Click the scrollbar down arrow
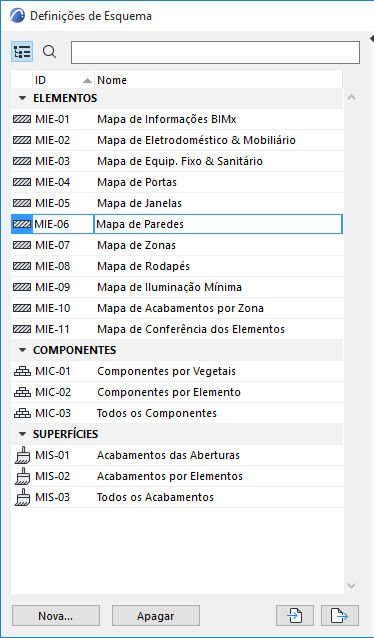Image resolution: width=374 pixels, height=638 pixels. (x=352, y=586)
